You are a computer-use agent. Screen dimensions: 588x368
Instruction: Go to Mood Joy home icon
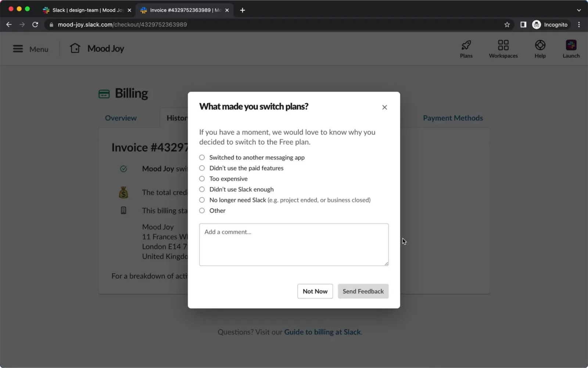click(75, 48)
